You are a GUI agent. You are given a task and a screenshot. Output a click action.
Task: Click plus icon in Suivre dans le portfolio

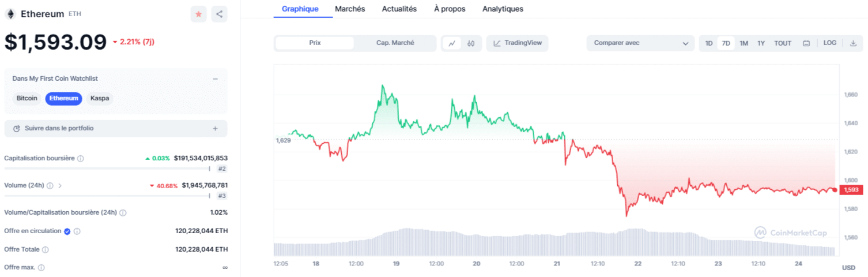(x=216, y=129)
